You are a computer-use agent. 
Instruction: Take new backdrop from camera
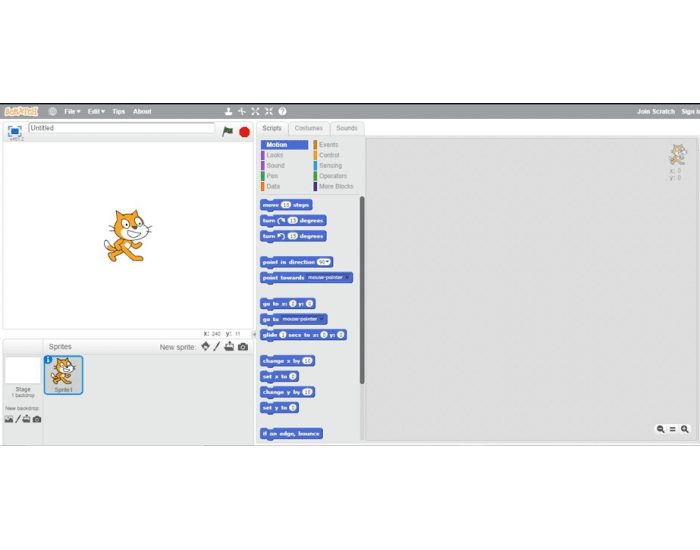[37, 419]
